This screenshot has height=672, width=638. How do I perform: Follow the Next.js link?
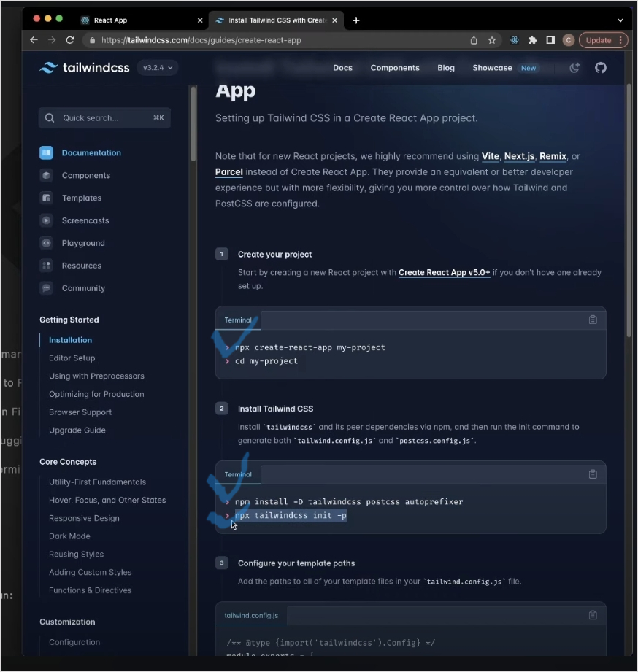click(x=519, y=156)
